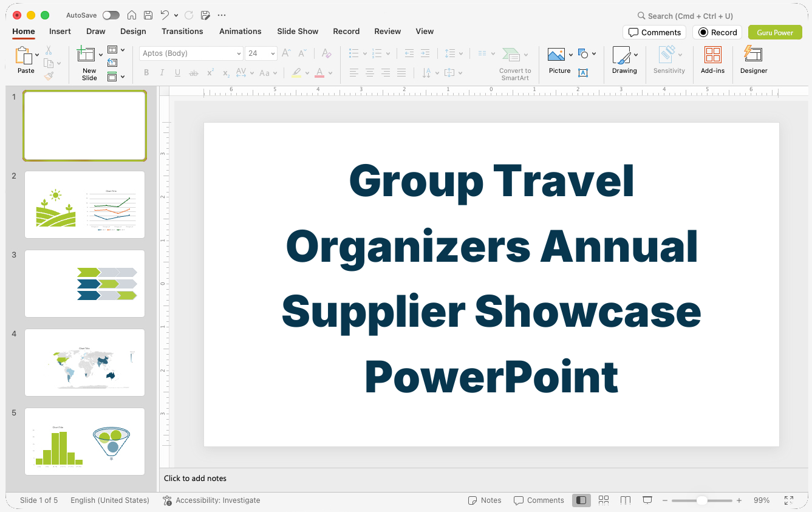Click the Paste clipboard icon

[24, 56]
